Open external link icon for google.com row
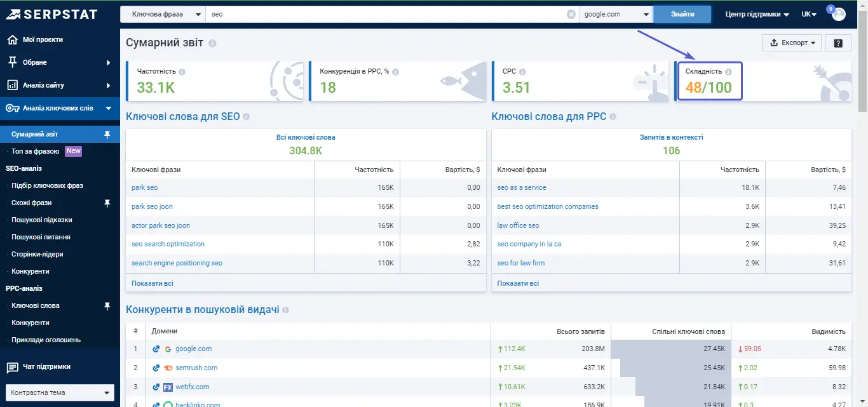The width and height of the screenshot is (868, 407). 156,349
